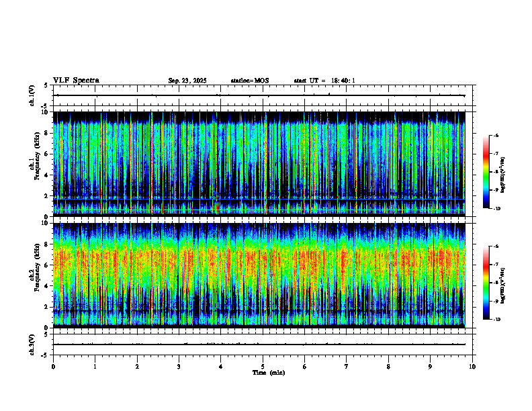The width and height of the screenshot is (532, 411).
Task: Click time axis tick label "4"
Action: pos(221,367)
